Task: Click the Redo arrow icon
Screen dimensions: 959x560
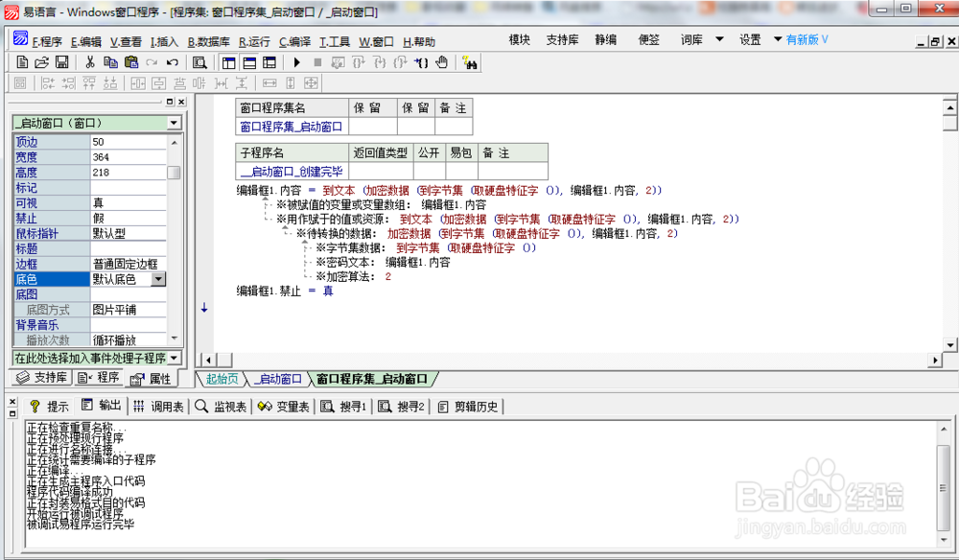Action: (x=152, y=62)
